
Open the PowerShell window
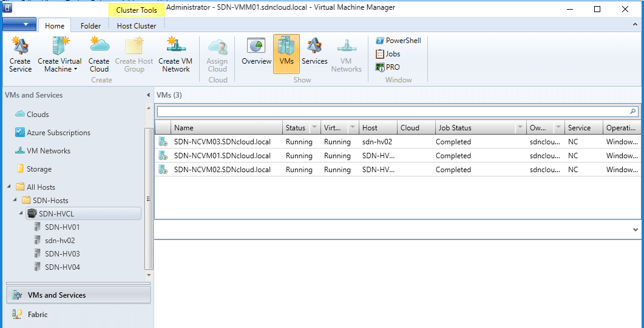(x=398, y=41)
